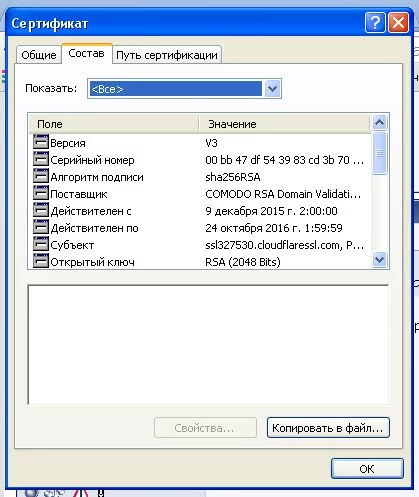Click the Действителен с row icon

41,210
